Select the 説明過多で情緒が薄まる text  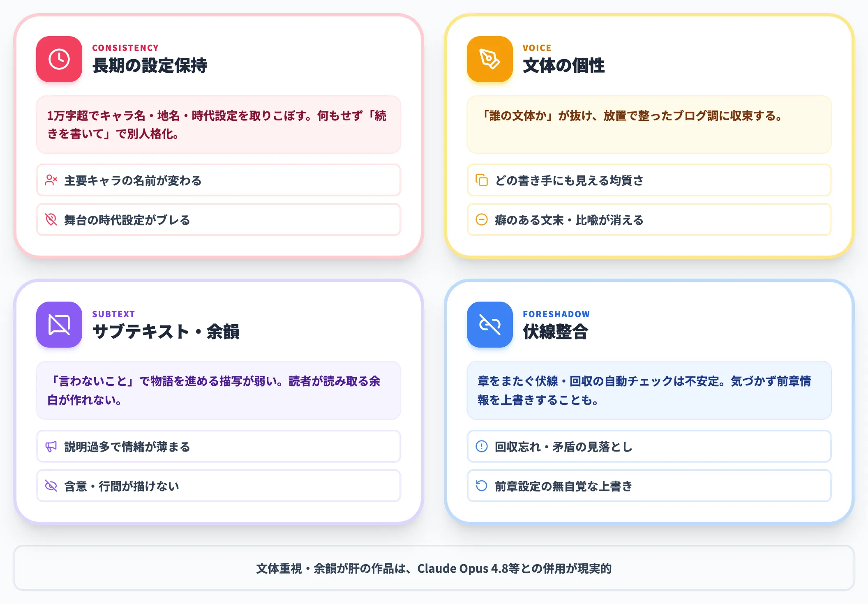(x=127, y=447)
